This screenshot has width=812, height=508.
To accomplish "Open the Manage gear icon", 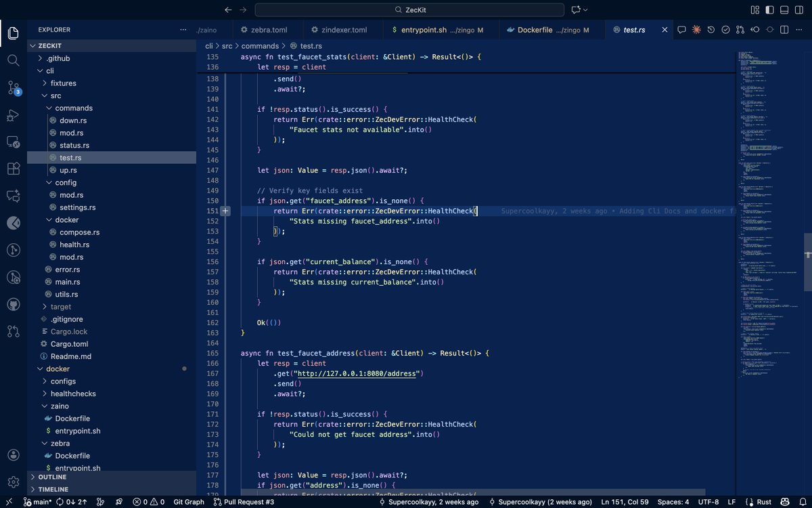I will pos(13,482).
